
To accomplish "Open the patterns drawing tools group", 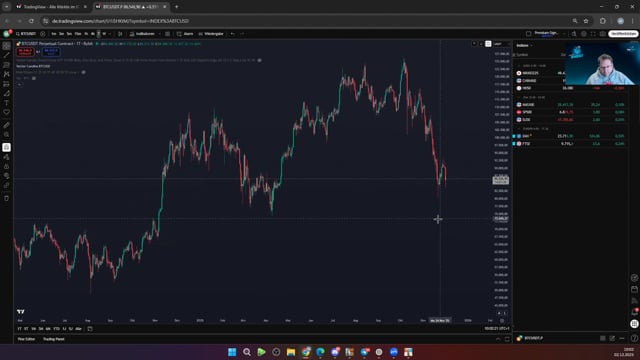I will 7,74.
